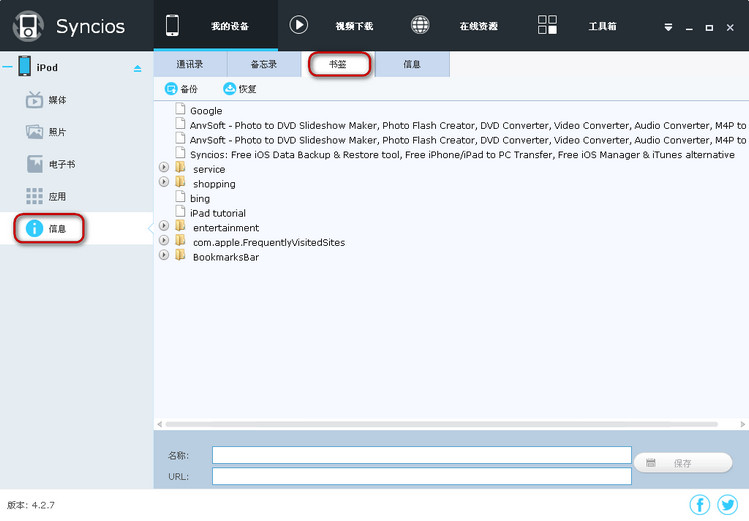The width and height of the screenshot is (749, 521).
Task: Select the iPad tutorial bookmark
Action: click(218, 213)
